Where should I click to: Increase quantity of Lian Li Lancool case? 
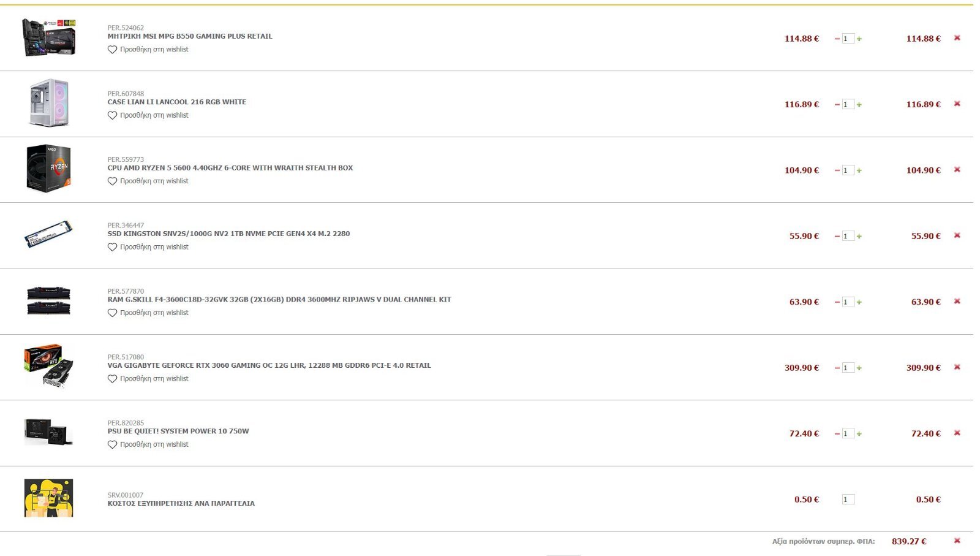click(x=859, y=105)
